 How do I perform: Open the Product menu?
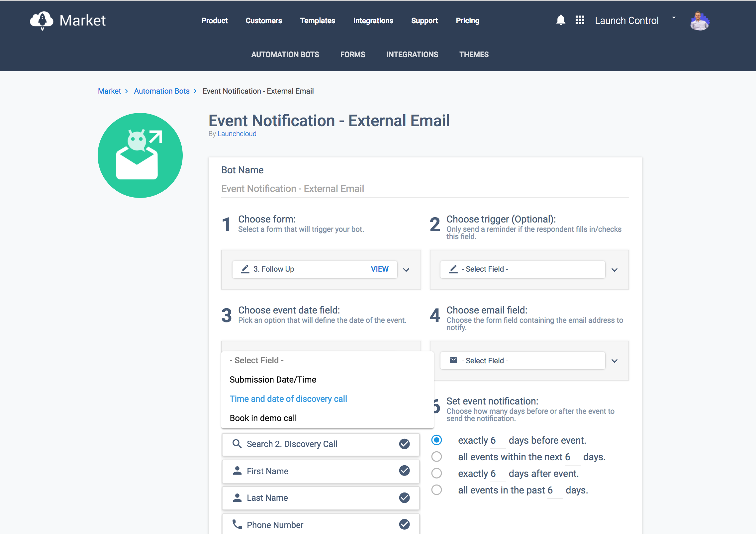[214, 21]
